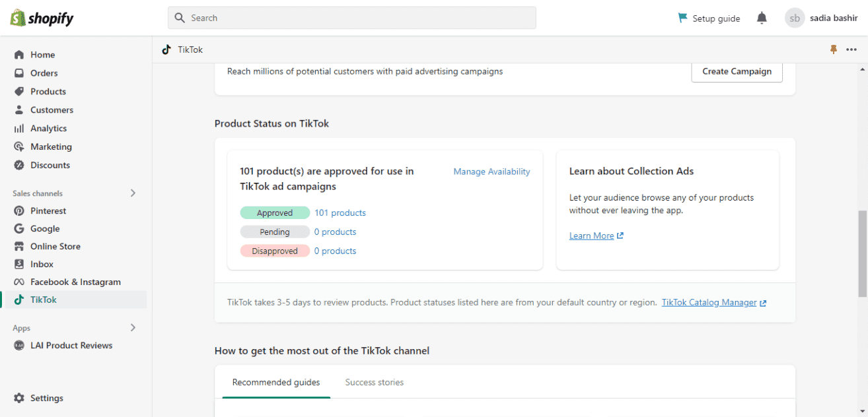
Task: Click the Pending status badge
Action: (275, 232)
